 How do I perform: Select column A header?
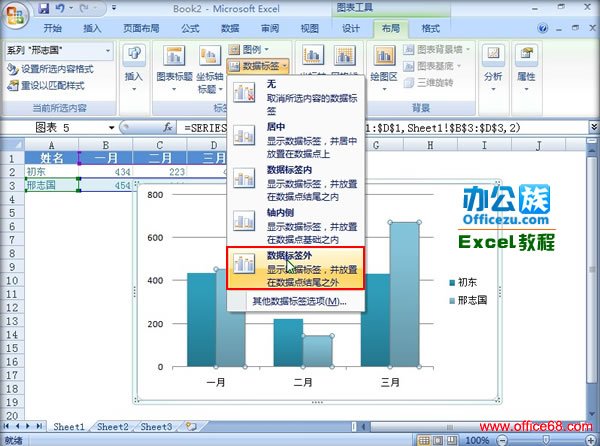coord(52,145)
